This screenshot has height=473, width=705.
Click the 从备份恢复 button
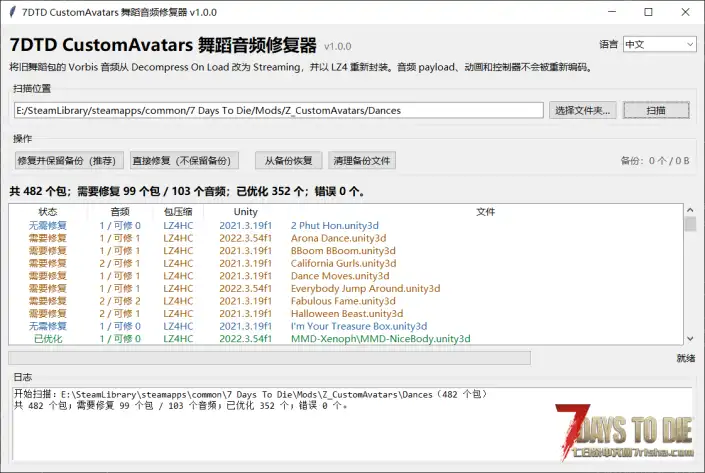point(288,161)
